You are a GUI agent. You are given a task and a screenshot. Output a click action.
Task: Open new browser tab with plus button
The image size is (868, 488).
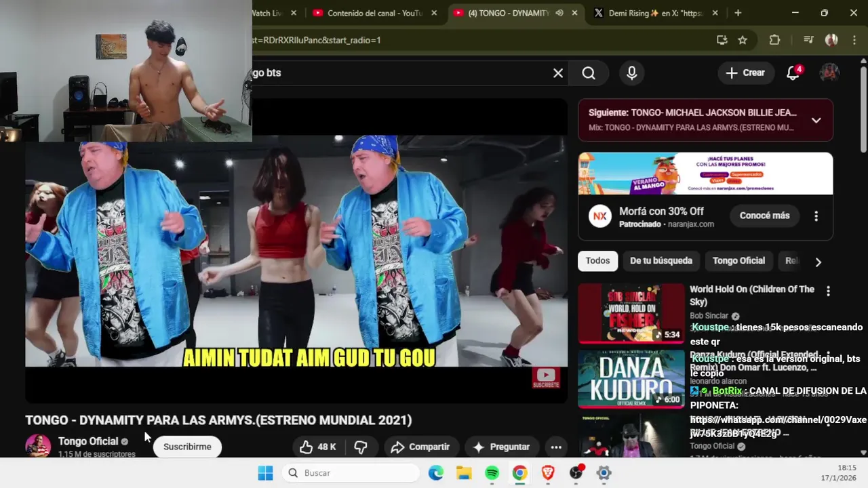[x=738, y=13]
